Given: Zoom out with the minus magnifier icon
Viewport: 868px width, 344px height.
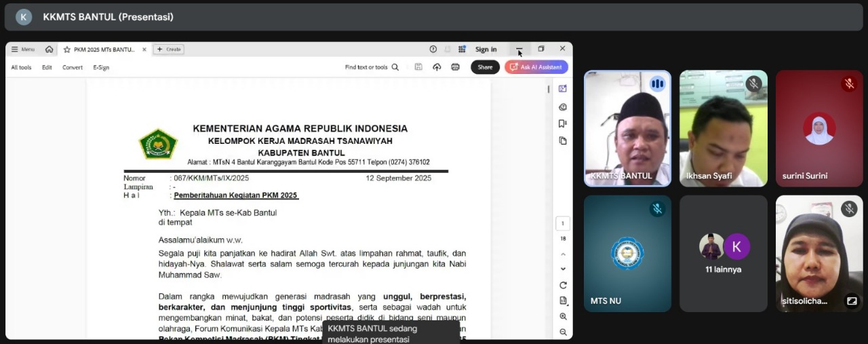Looking at the screenshot, I should 563,332.
